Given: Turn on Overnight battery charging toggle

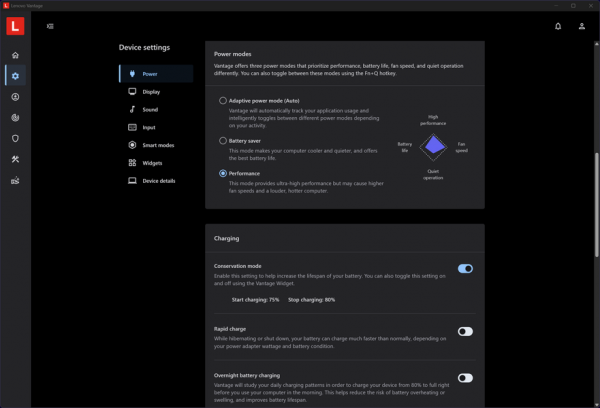Looking at the screenshot, I should pyautogui.click(x=465, y=378).
